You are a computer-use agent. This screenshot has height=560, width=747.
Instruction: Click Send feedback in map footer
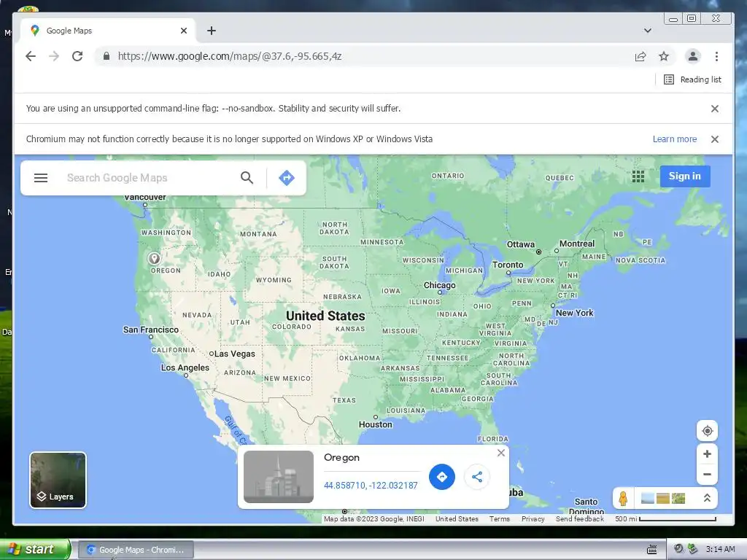tap(579, 519)
